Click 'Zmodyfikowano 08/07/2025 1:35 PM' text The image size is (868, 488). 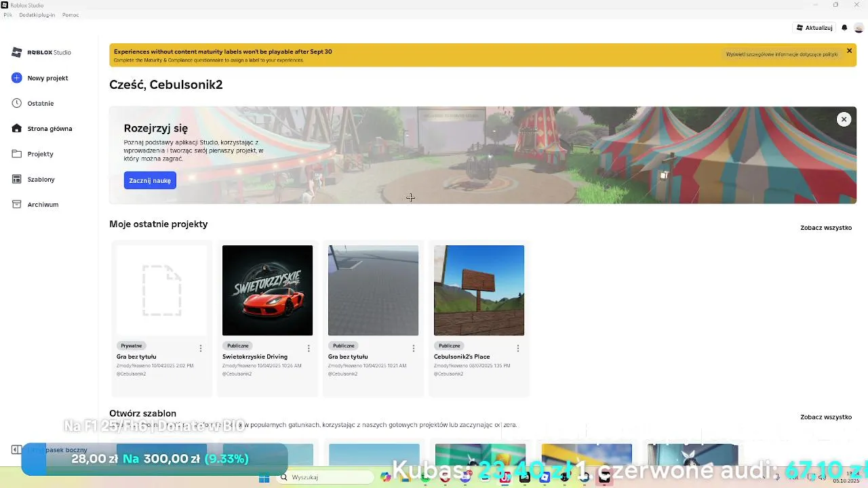[472, 365]
